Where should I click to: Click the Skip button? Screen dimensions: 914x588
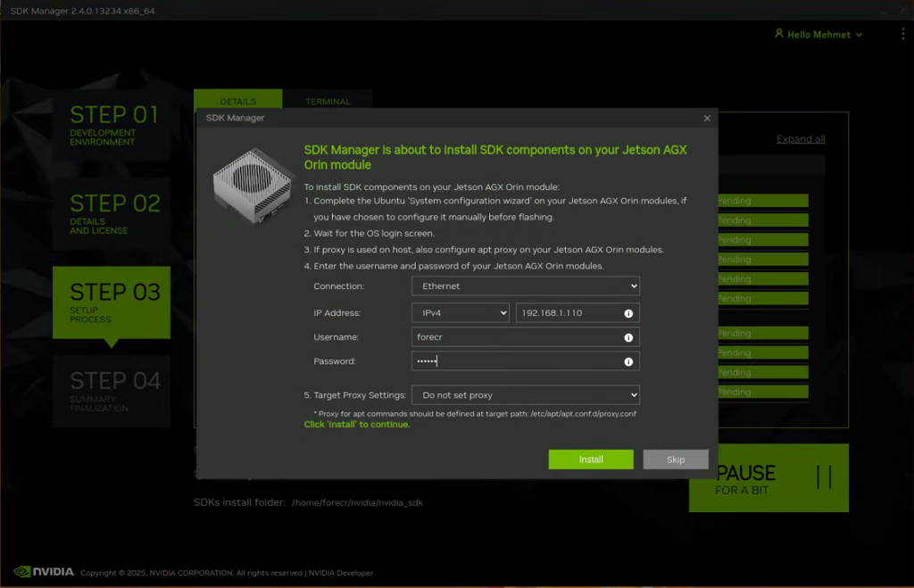point(676,459)
